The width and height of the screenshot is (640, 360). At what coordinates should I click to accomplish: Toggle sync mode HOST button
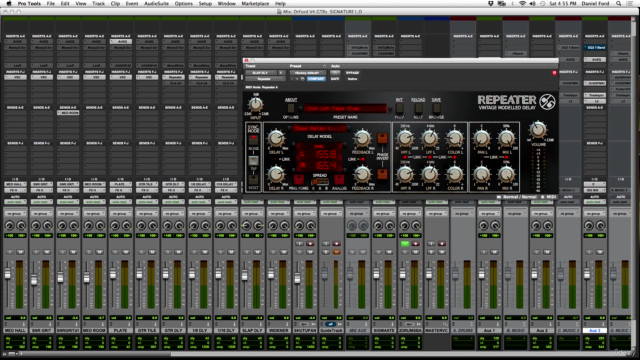253,180
